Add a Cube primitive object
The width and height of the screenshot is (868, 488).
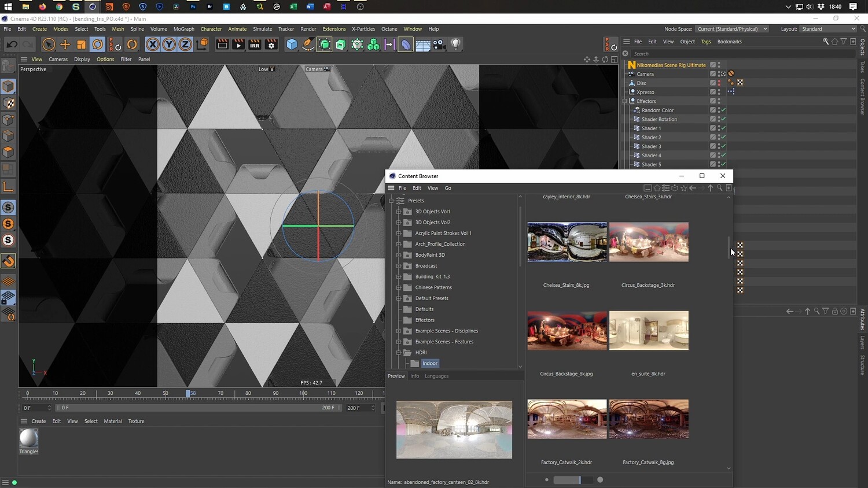coord(292,45)
